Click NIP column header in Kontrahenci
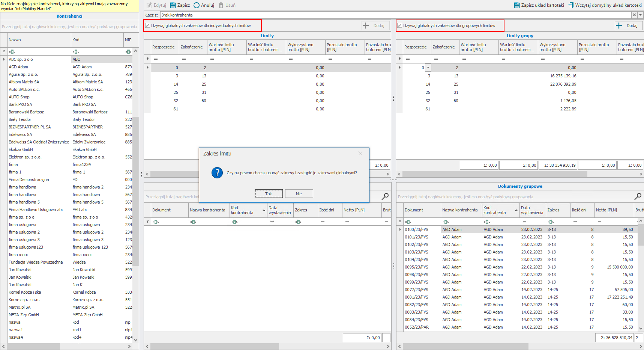The image size is (644, 350). click(x=128, y=40)
